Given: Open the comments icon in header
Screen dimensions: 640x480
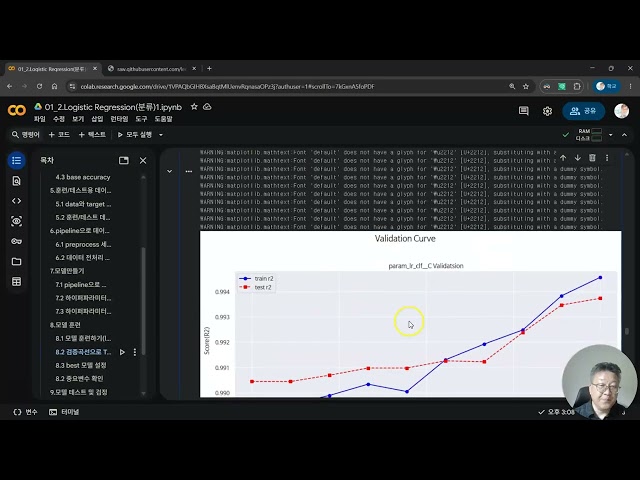Looking at the screenshot, I should pyautogui.click(x=524, y=111).
